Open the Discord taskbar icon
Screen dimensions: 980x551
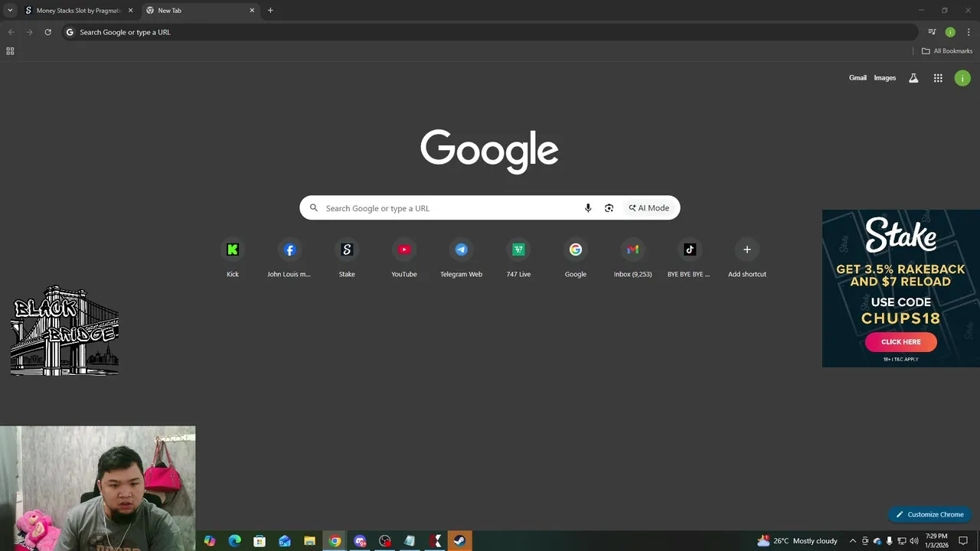point(360,541)
